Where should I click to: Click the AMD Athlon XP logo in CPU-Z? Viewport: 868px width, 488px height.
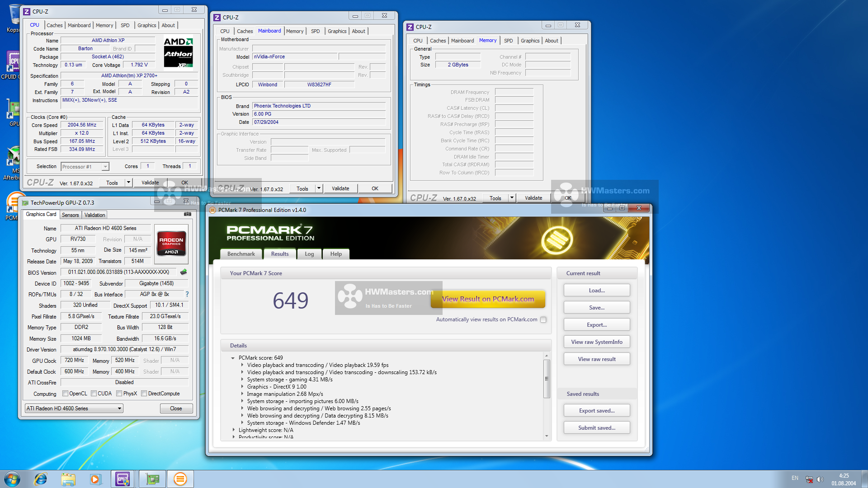click(178, 52)
